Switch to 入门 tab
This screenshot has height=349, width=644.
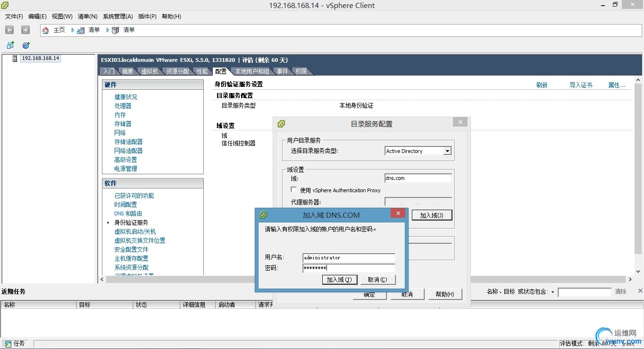pos(109,71)
